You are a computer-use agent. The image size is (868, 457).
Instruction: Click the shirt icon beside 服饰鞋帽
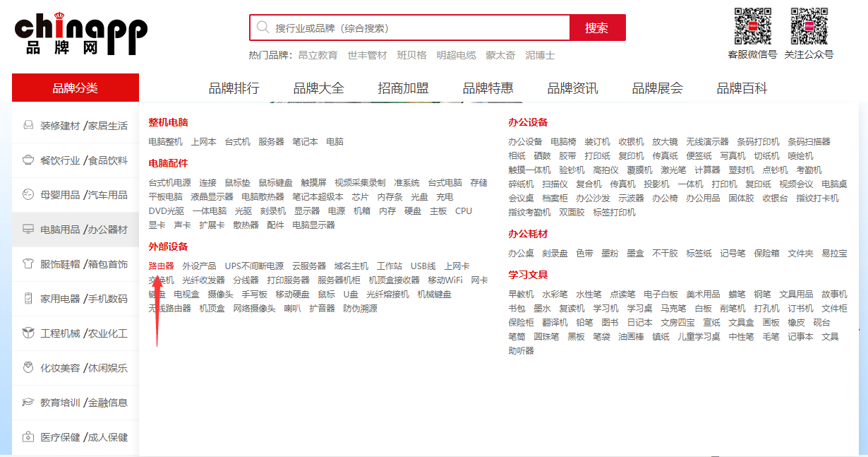28,264
